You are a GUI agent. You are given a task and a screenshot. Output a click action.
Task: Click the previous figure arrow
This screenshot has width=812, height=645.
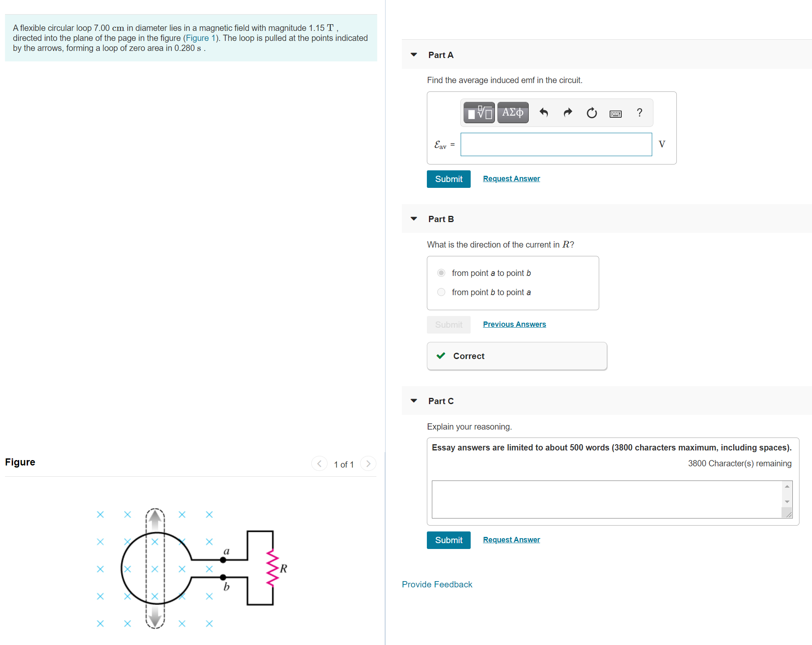point(319,463)
